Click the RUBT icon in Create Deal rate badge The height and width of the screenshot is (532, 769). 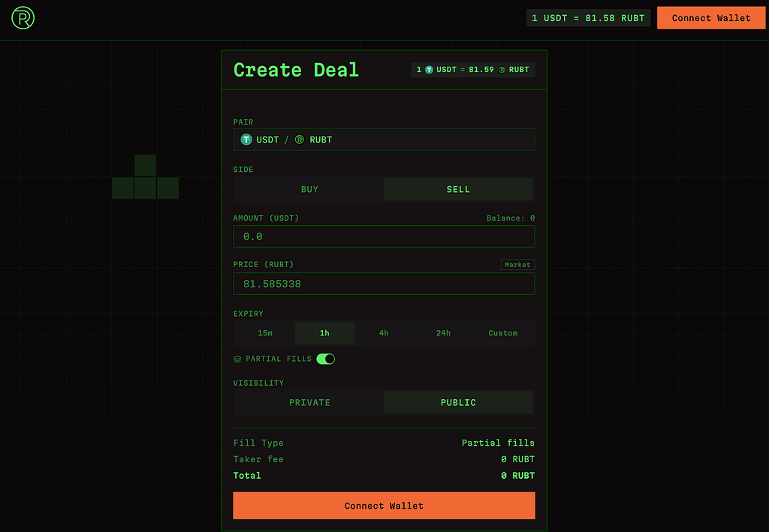click(502, 70)
